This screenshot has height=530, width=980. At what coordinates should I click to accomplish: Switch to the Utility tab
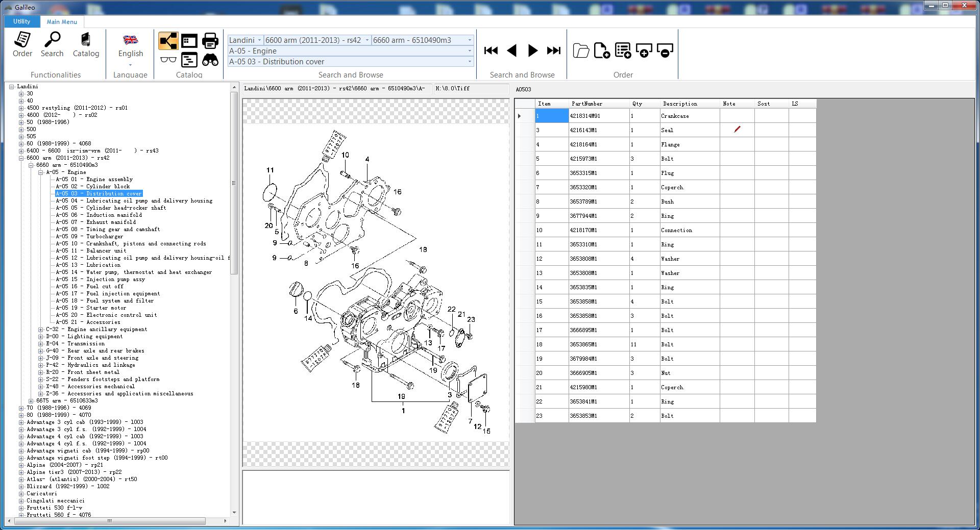tap(21, 21)
